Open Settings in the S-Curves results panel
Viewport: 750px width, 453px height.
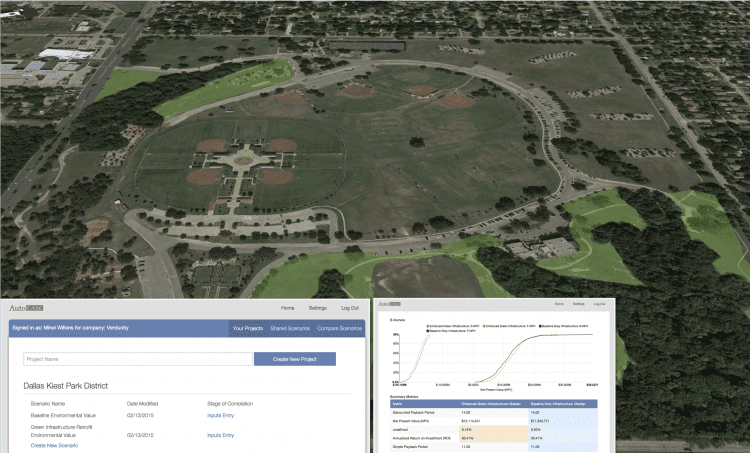pos(578,303)
